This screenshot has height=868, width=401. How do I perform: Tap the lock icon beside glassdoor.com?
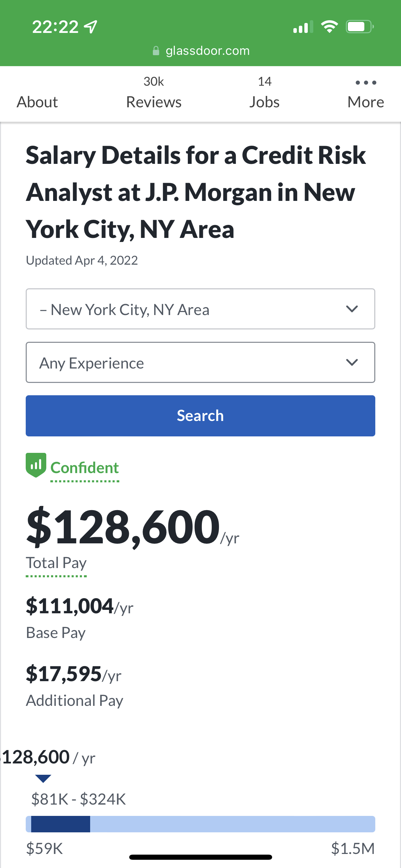(x=156, y=51)
